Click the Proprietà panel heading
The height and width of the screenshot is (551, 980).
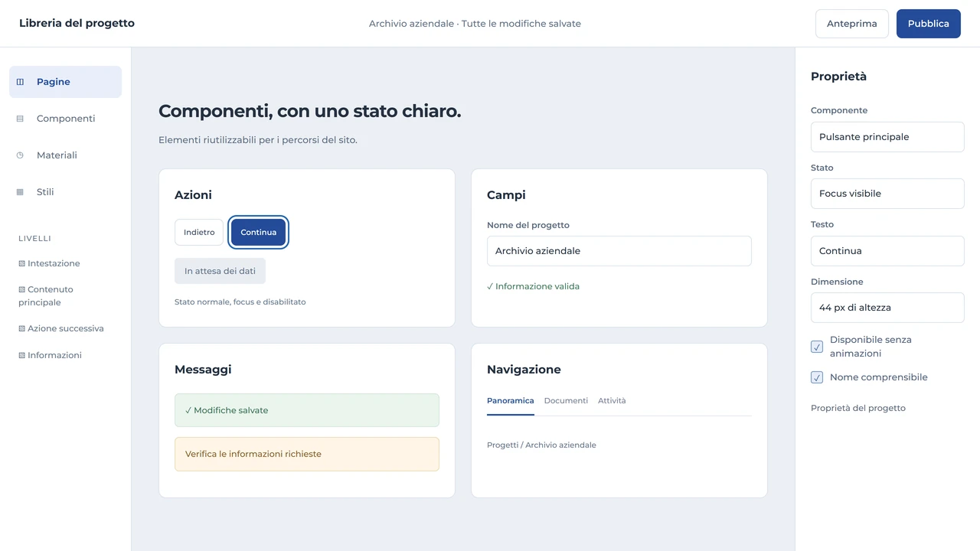pyautogui.click(x=838, y=77)
